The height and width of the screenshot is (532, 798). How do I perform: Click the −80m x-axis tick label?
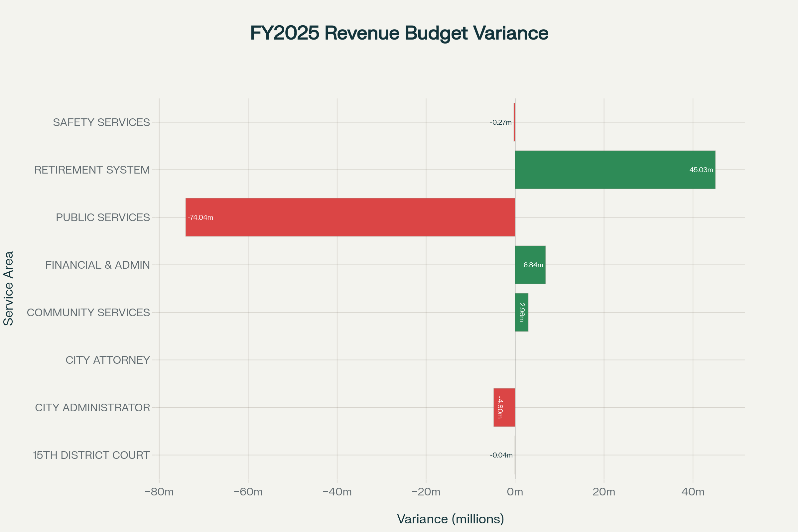(159, 492)
